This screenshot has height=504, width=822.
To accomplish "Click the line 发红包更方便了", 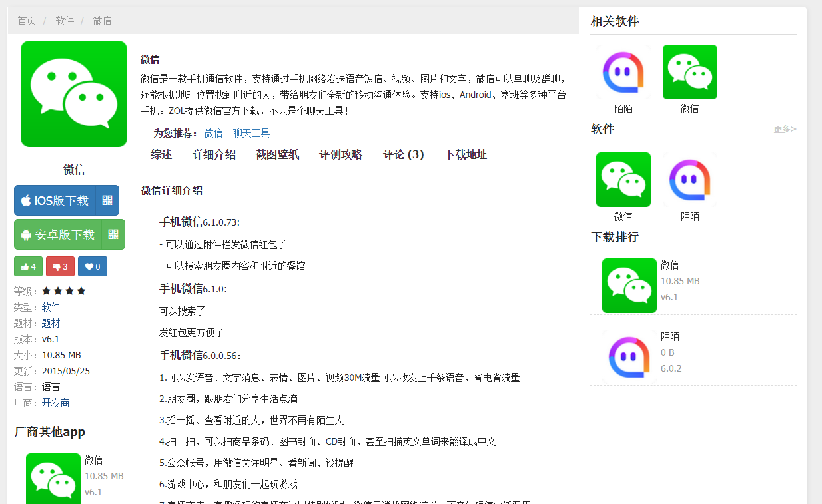I will click(192, 332).
